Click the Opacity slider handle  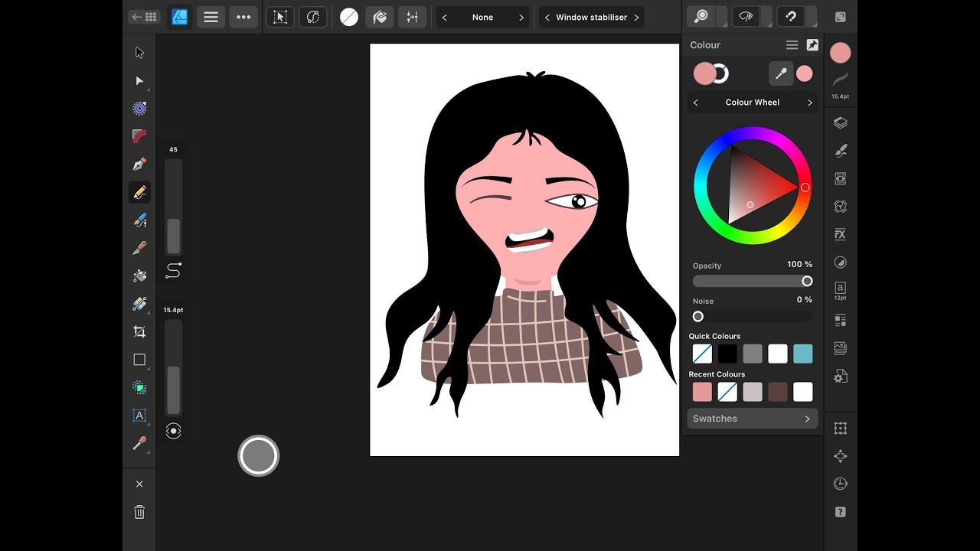tap(807, 282)
